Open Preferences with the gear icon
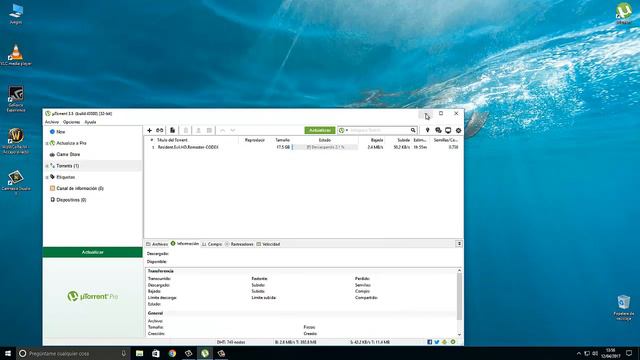This screenshot has height=360, width=640. tap(458, 130)
